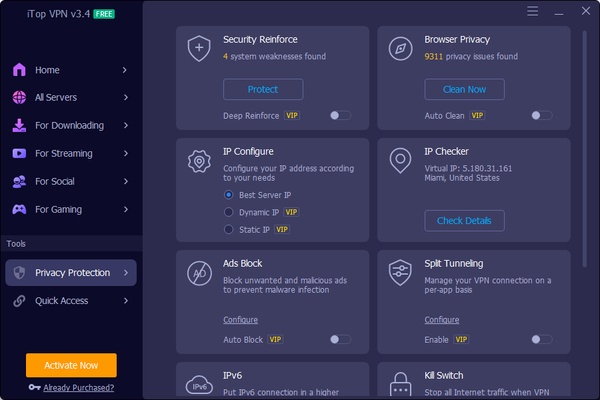
Task: Click the Kill Switch padlock icon
Action: point(400,384)
